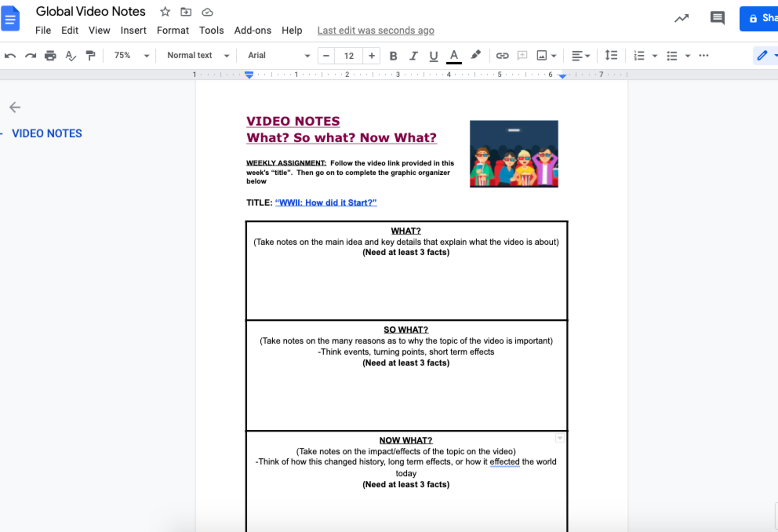The height and width of the screenshot is (532, 778).
Task: Click the Insert link icon
Action: point(502,55)
